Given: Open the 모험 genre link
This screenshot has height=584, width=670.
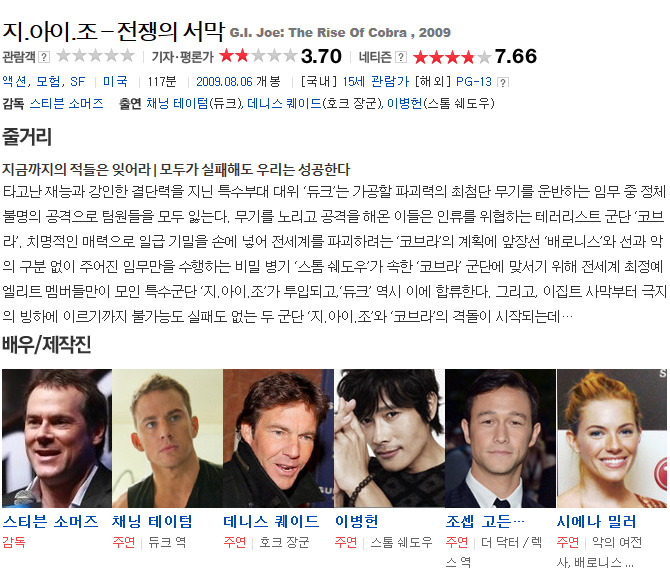Looking at the screenshot, I should (48, 82).
